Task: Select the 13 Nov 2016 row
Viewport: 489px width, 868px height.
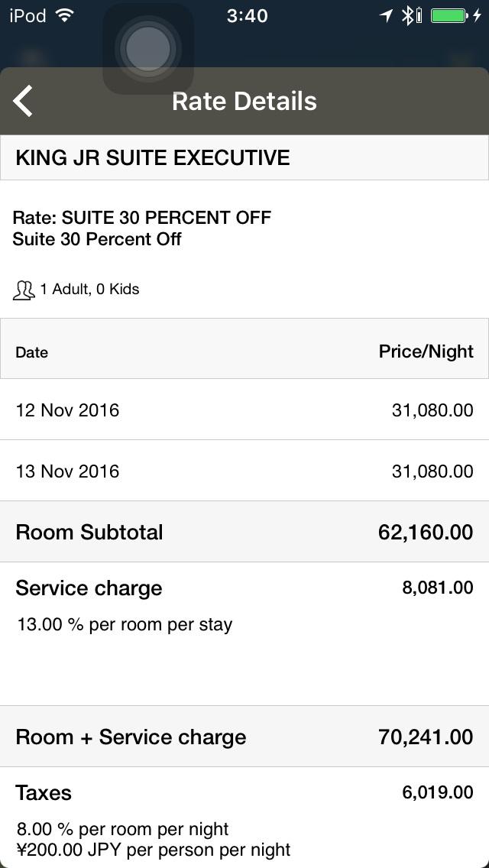Action: pos(244,471)
